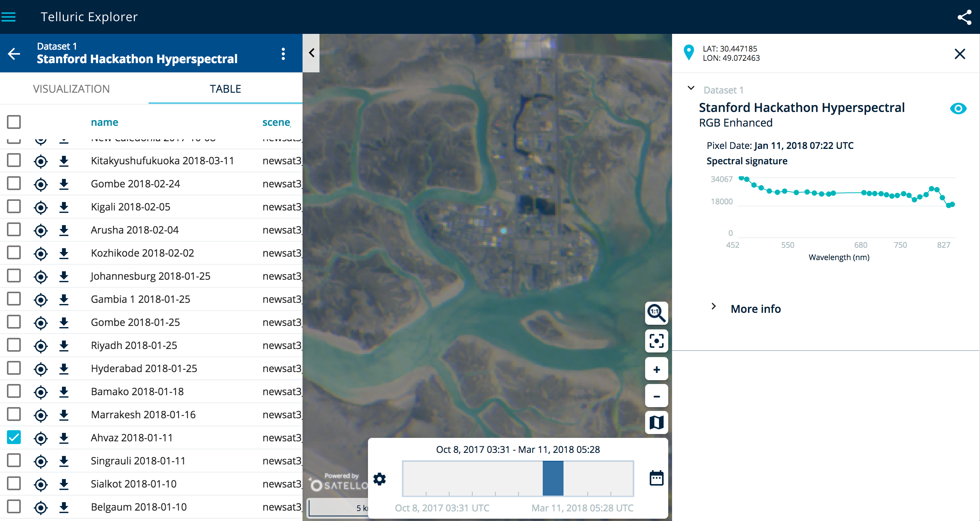The height and width of the screenshot is (521, 980).
Task: Click the 1:1 zoom magnifier button
Action: (656, 313)
